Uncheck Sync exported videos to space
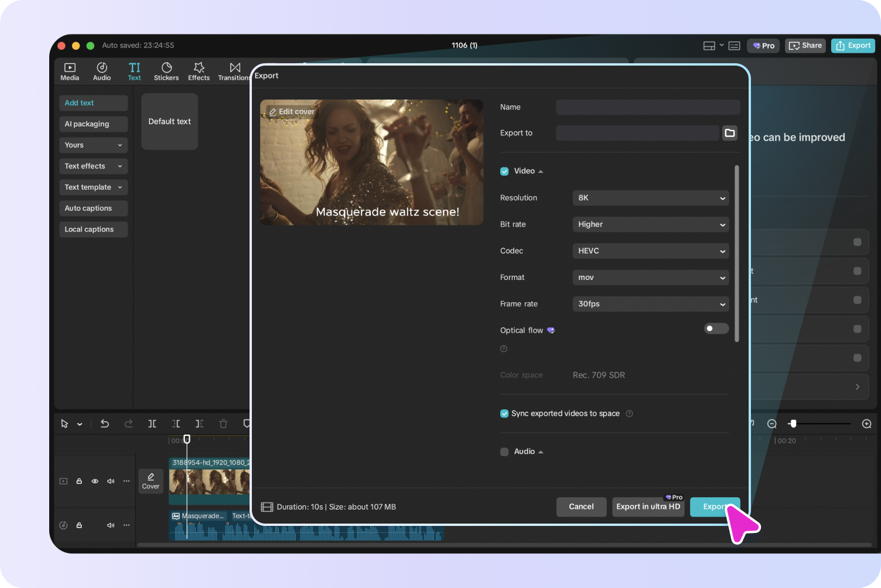 [504, 413]
